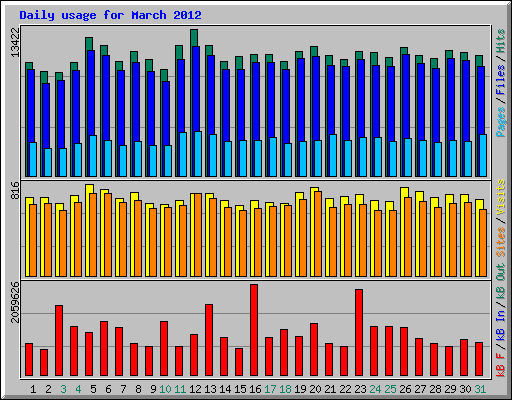Click day label 5 on x-axis
512x400 pixels.
coord(93,389)
